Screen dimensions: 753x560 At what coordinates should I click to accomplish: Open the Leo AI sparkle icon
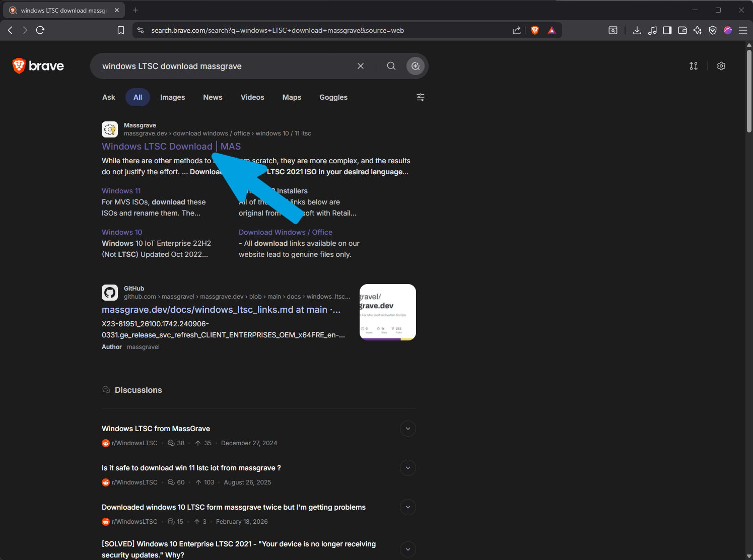(698, 30)
